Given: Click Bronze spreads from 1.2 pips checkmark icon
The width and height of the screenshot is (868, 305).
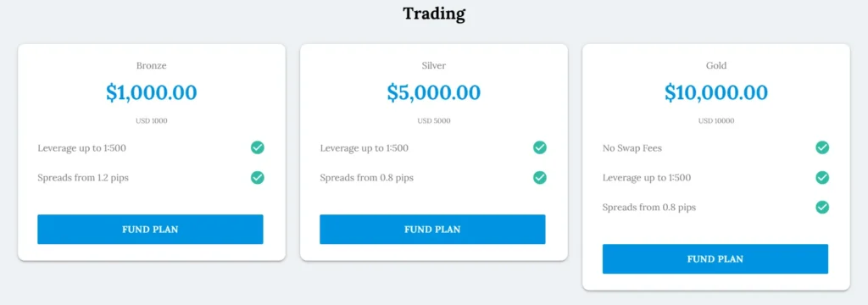Looking at the screenshot, I should click(x=258, y=178).
